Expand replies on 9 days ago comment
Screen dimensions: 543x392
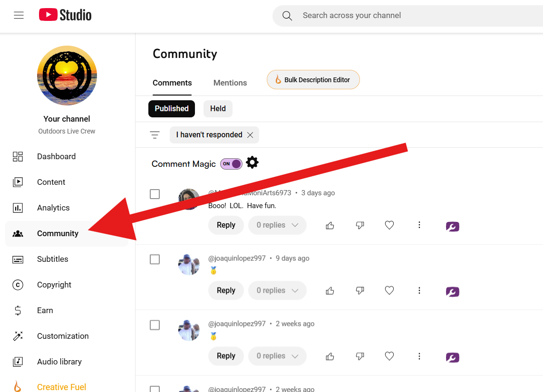coord(277,291)
